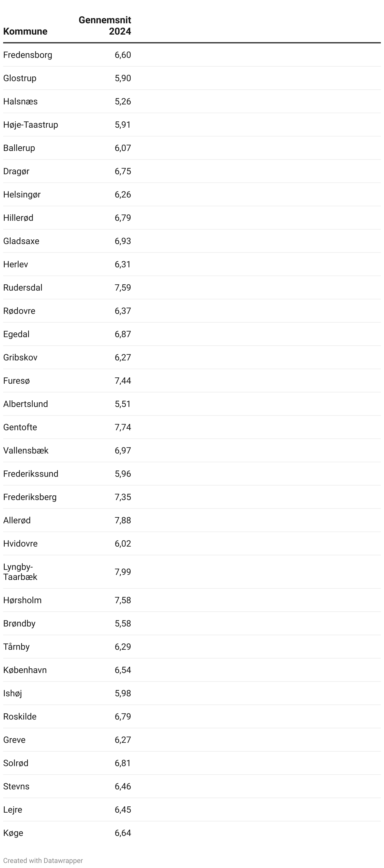Select the Fredensborg row name
384x868 pixels.
[28, 55]
